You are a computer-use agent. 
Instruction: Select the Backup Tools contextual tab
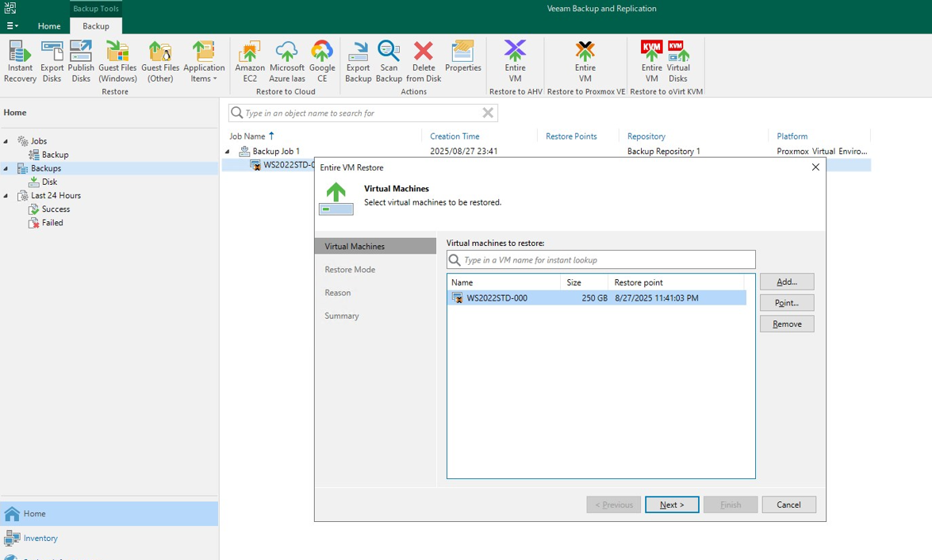(96, 8)
